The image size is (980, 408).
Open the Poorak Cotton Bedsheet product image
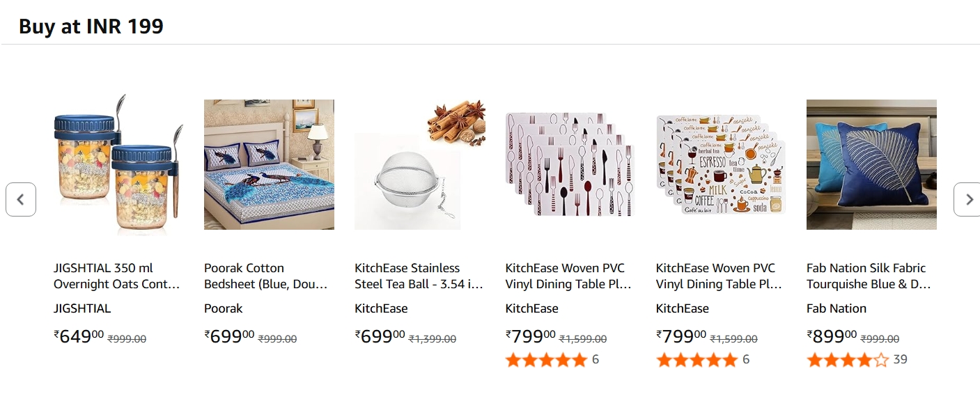tap(269, 164)
